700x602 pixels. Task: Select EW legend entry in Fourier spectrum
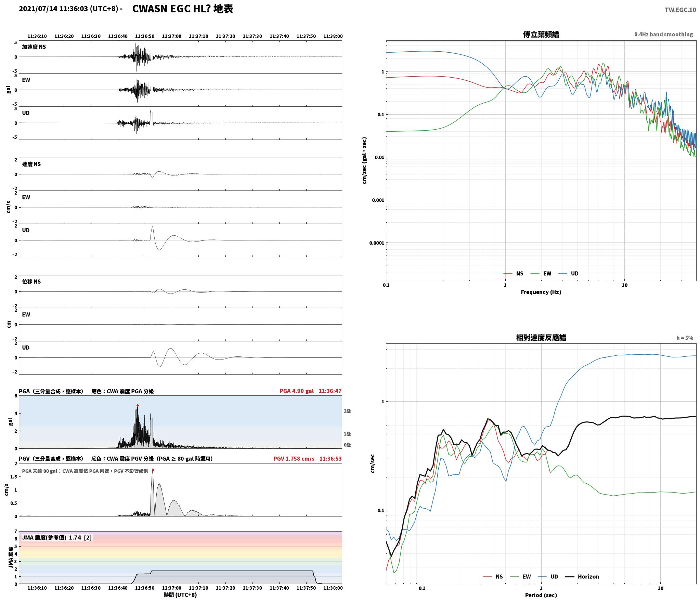click(x=541, y=274)
